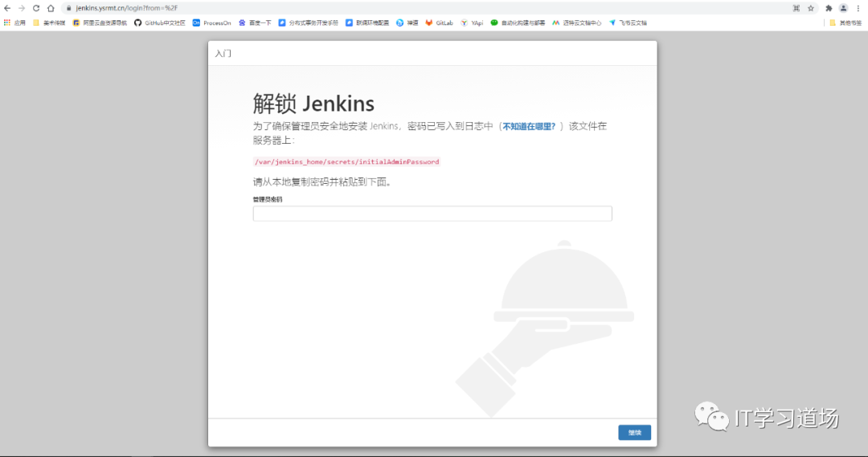Image resolution: width=868 pixels, height=457 pixels.
Task: Bookmark this page with the star icon
Action: [x=810, y=8]
